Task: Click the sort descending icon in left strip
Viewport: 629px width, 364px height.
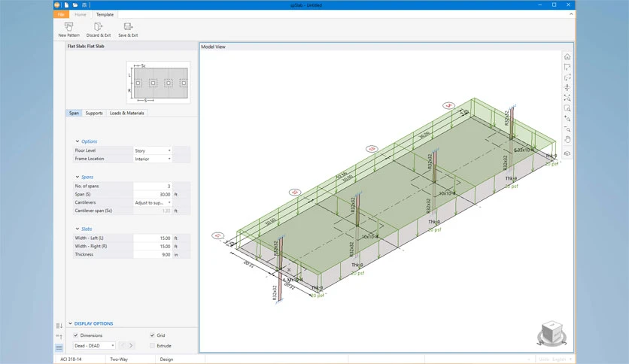Action: pos(59,326)
